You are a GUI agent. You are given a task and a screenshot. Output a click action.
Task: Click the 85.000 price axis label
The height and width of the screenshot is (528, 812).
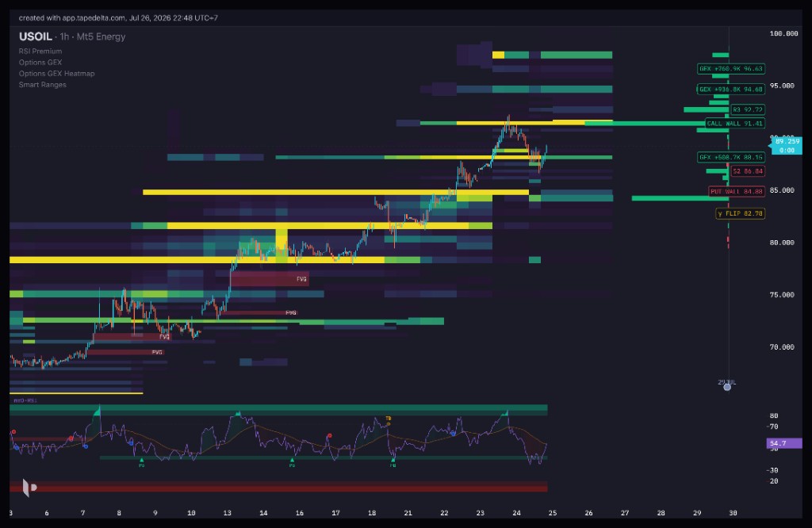[x=781, y=190]
